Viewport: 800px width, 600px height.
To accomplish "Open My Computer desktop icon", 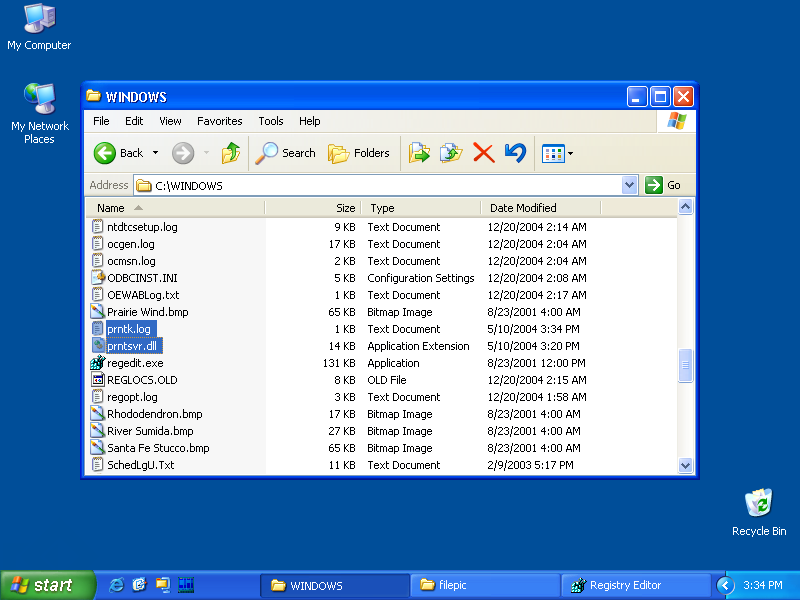I will tap(39, 27).
